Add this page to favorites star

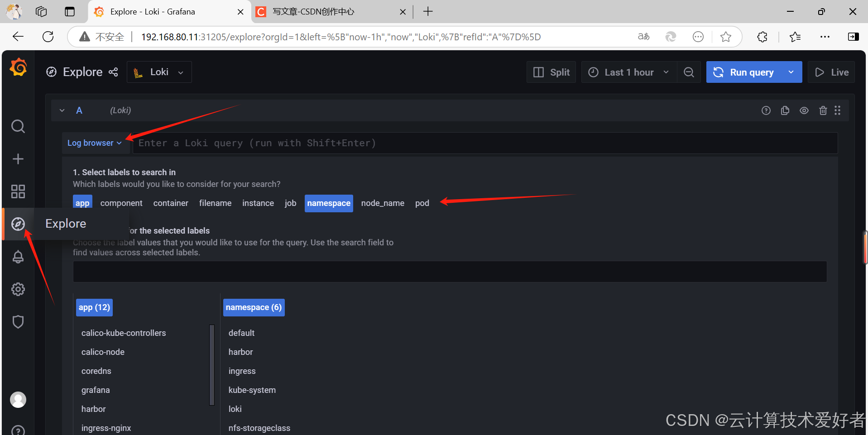pyautogui.click(x=726, y=37)
